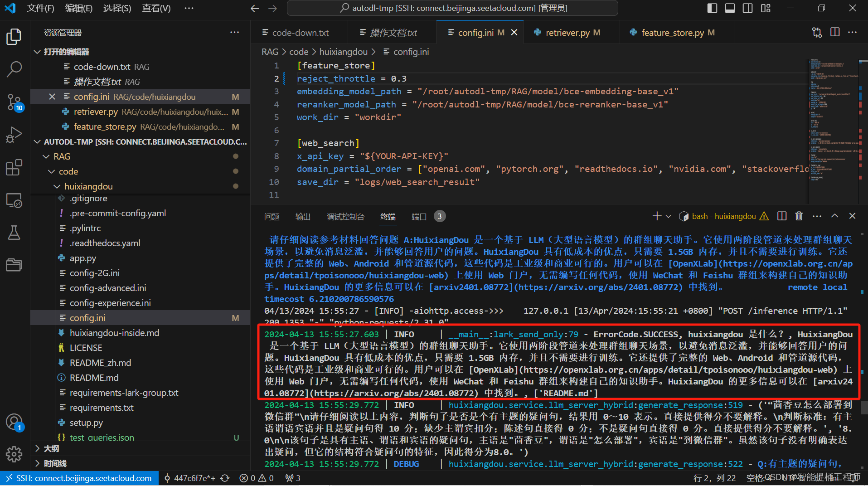The width and height of the screenshot is (868, 486).
Task: Collapse the RAG folder
Action: point(141,156)
